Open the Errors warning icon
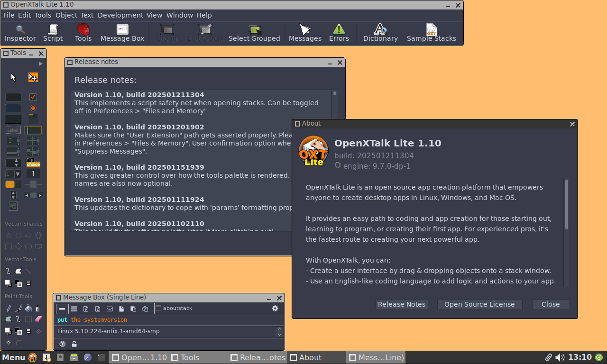Image resolution: width=607 pixels, height=364 pixels. coord(339,34)
